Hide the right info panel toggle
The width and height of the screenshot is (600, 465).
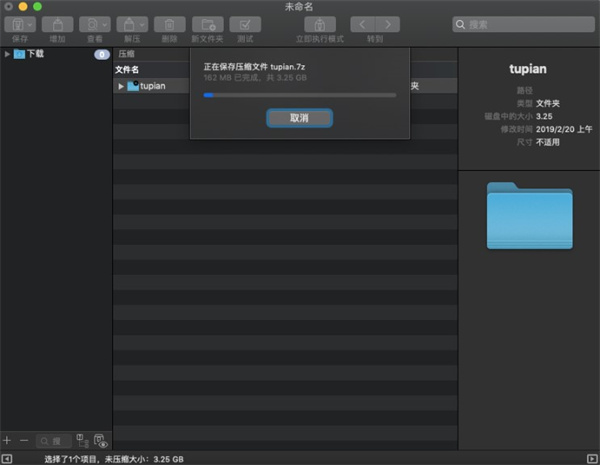pyautogui.click(x=592, y=458)
